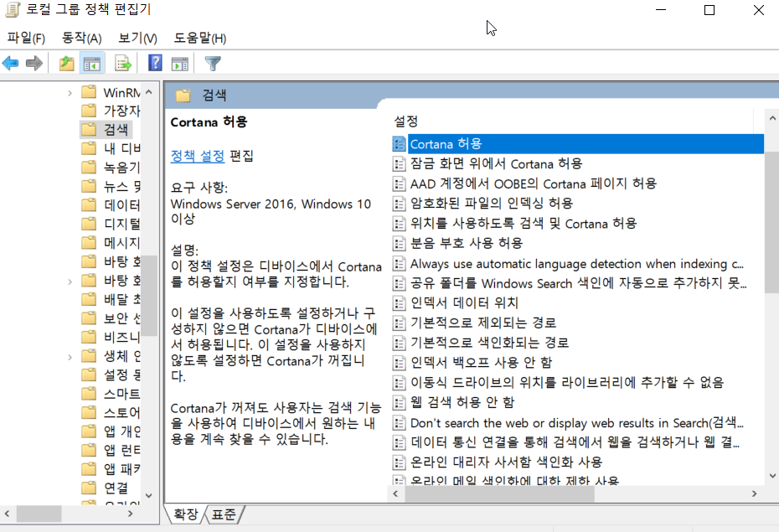This screenshot has height=532, width=779.
Task: Click folder icon next to 스토어
Action: click(89, 412)
